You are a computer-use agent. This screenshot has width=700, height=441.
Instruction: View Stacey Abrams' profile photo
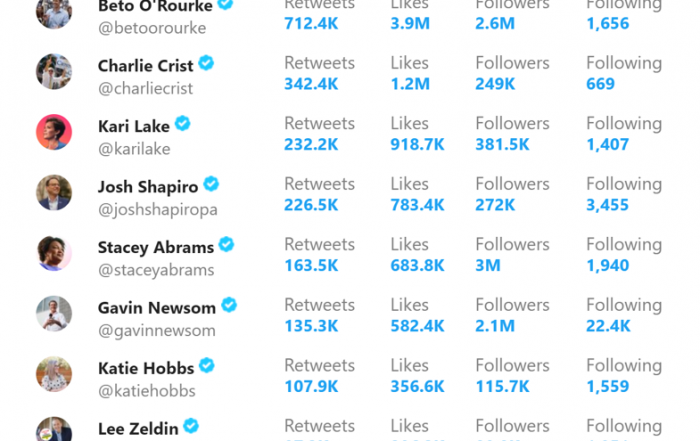[x=54, y=253]
